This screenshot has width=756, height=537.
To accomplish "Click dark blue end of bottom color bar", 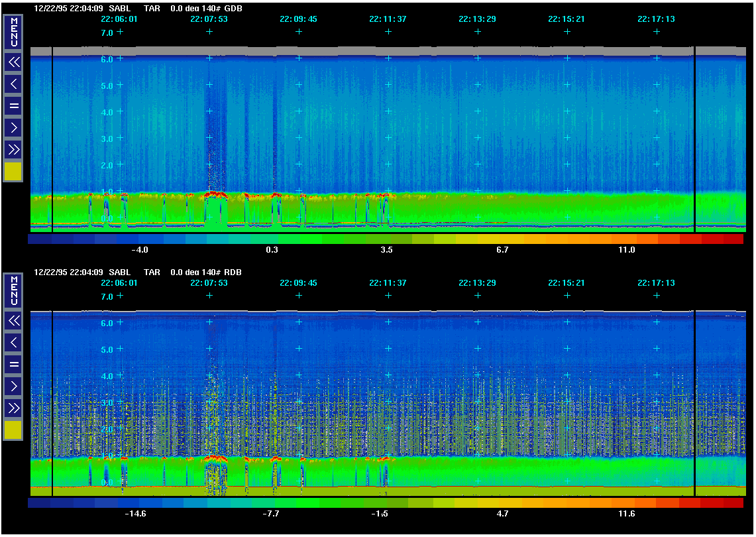I will (39, 503).
